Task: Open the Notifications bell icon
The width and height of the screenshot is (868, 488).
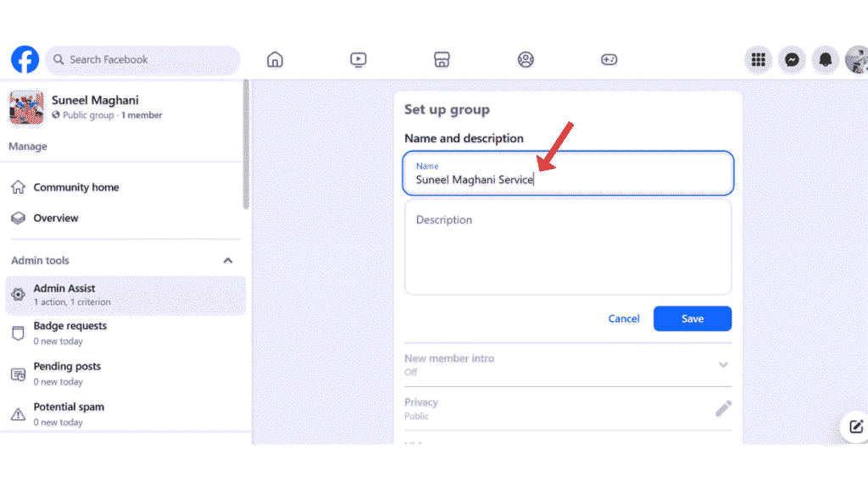Action: click(x=825, y=59)
